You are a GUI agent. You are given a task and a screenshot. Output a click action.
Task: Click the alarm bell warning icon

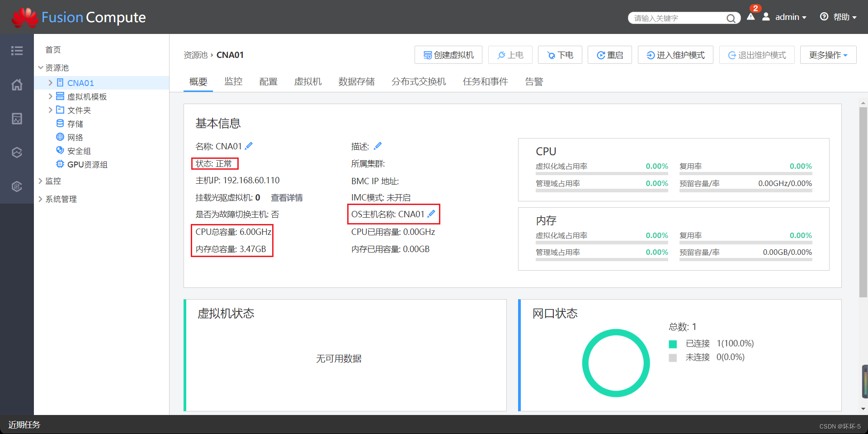pos(751,17)
